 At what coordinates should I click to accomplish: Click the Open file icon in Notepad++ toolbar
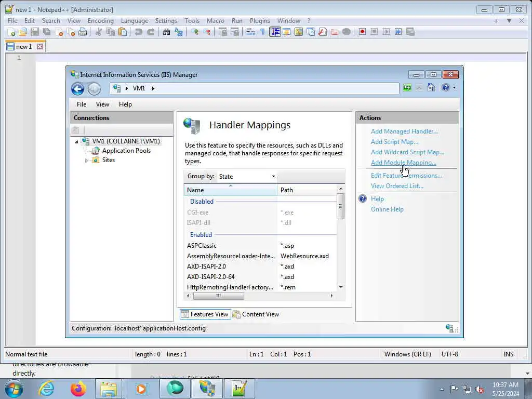[x=23, y=32]
